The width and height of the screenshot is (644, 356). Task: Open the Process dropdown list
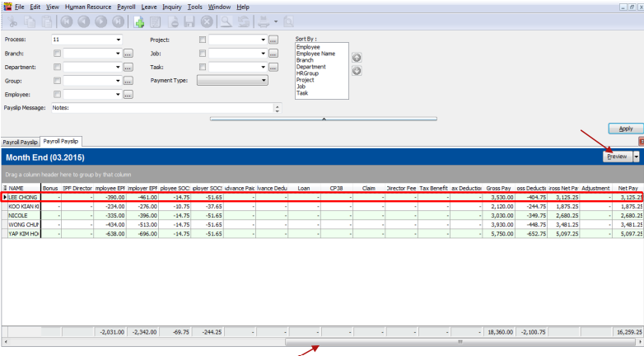coord(119,40)
